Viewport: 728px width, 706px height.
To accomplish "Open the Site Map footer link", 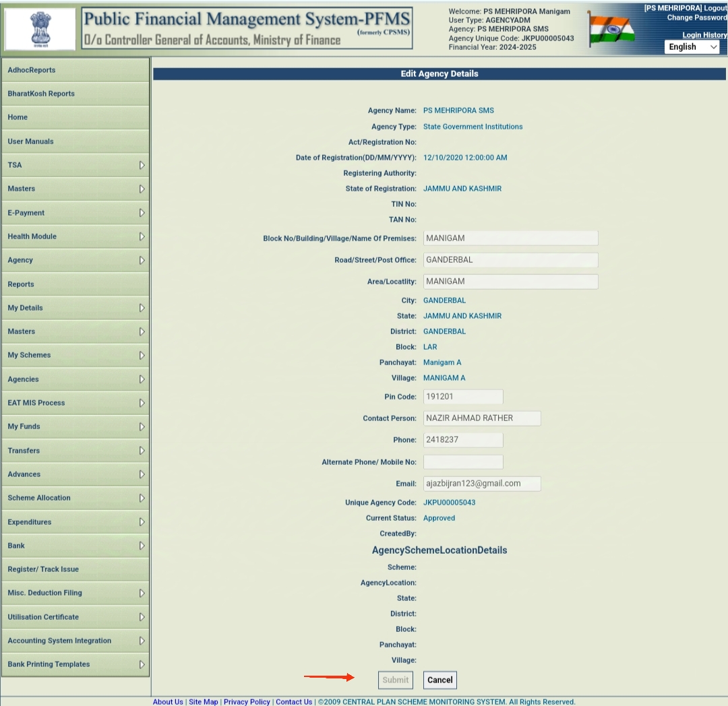I will [x=204, y=702].
